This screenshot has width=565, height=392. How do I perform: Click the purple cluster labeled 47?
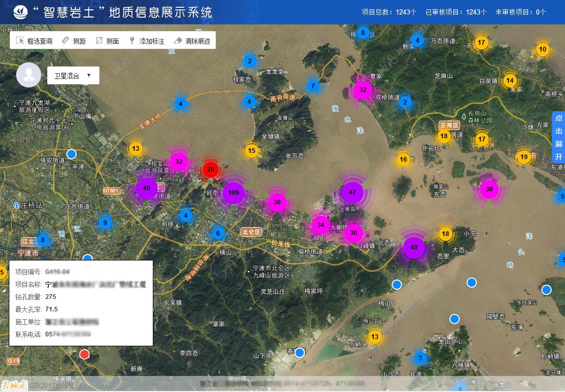(352, 192)
